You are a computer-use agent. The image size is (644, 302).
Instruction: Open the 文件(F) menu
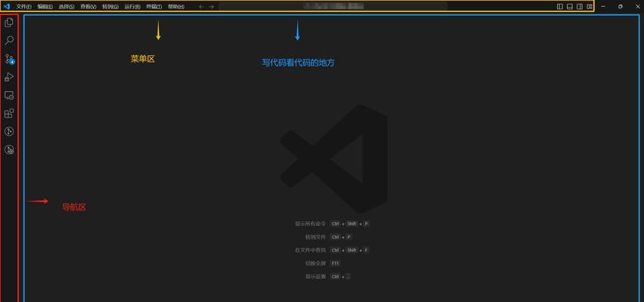click(x=24, y=7)
